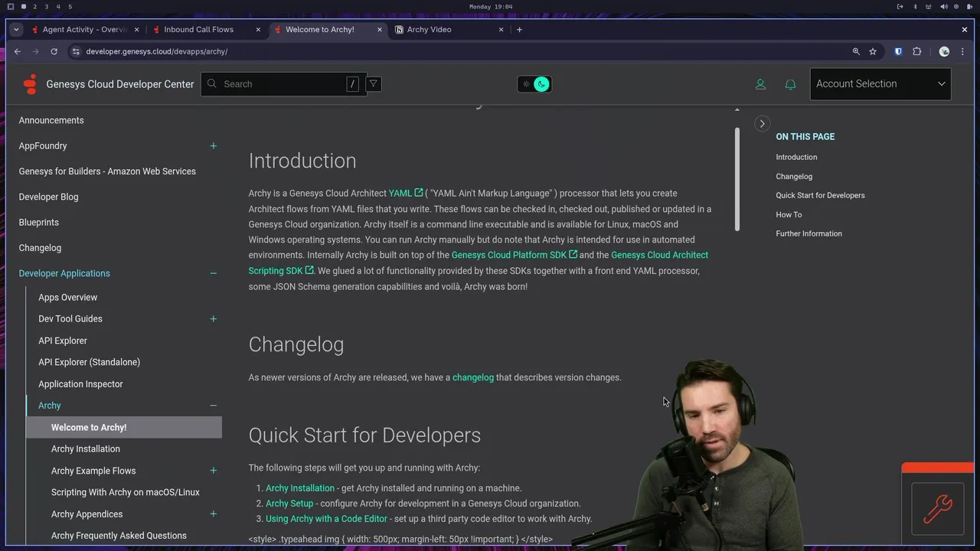Jump to Further Information in On This Page

808,233
